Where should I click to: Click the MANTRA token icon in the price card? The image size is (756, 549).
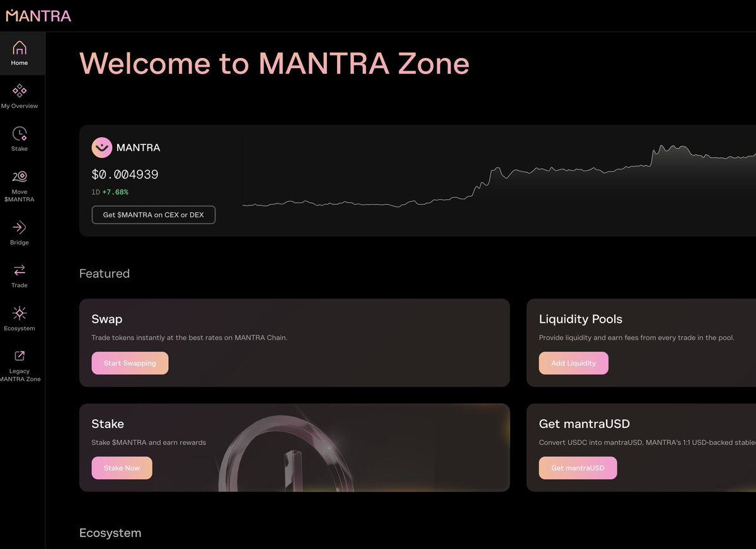101,147
